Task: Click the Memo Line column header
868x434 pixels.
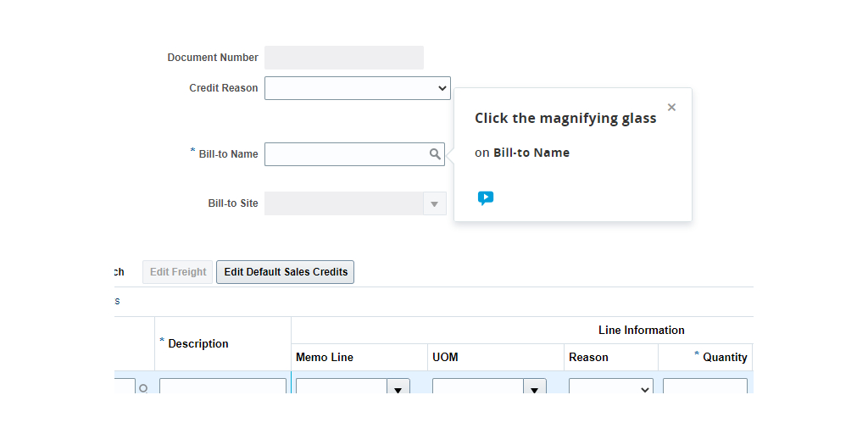Action: click(325, 357)
